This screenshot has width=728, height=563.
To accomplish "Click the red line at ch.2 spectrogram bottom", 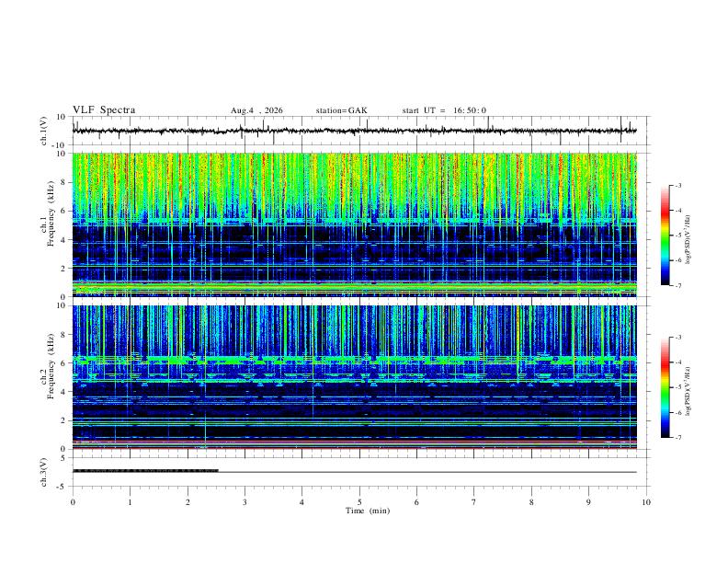I will (x=354, y=448).
